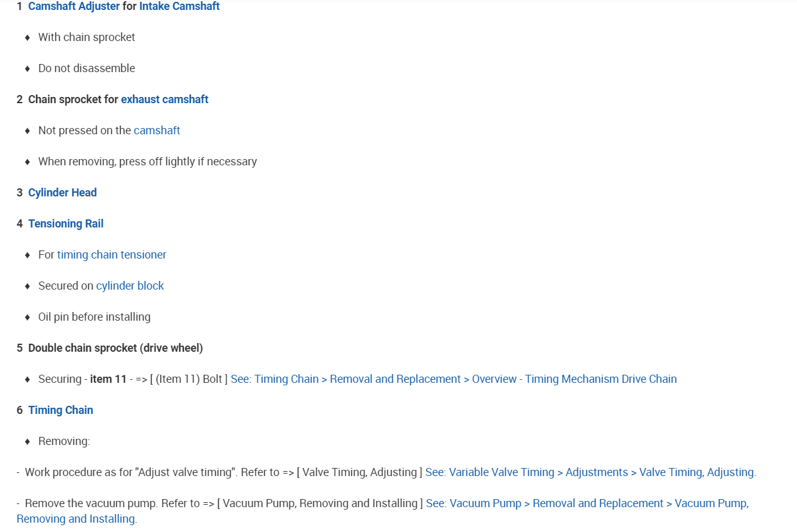Image resolution: width=797 pixels, height=532 pixels.
Task: Click the 'Oil pin before installing' bullet
Action: point(94,317)
